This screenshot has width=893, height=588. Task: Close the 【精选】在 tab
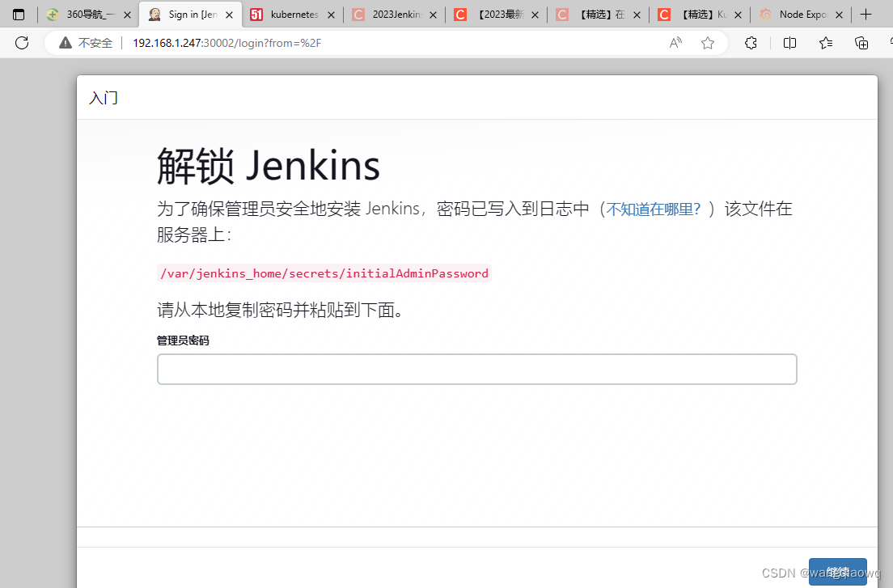coord(637,15)
